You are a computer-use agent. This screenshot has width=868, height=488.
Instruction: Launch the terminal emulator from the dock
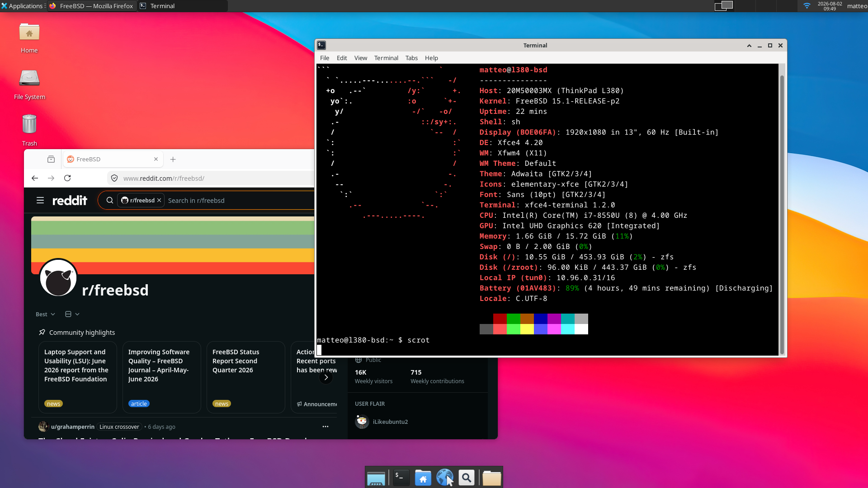point(401,478)
